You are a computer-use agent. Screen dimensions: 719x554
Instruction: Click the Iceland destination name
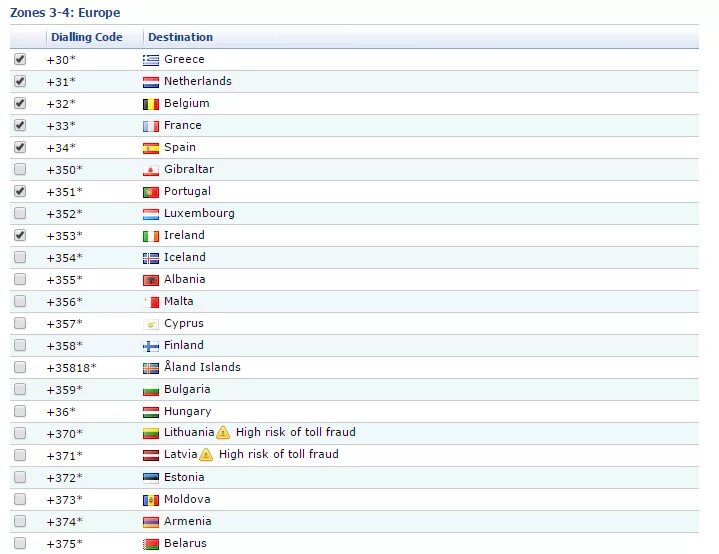click(184, 257)
